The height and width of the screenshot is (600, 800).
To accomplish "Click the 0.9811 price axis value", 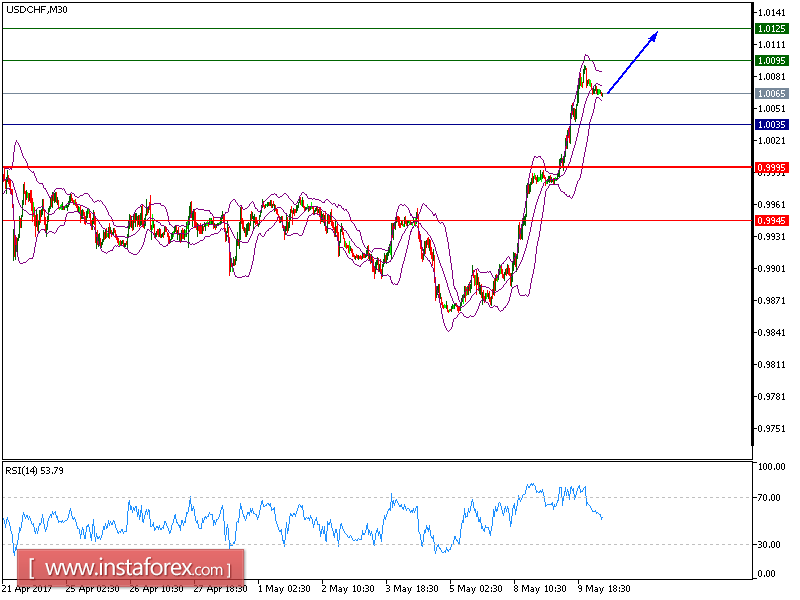I will click(771, 365).
